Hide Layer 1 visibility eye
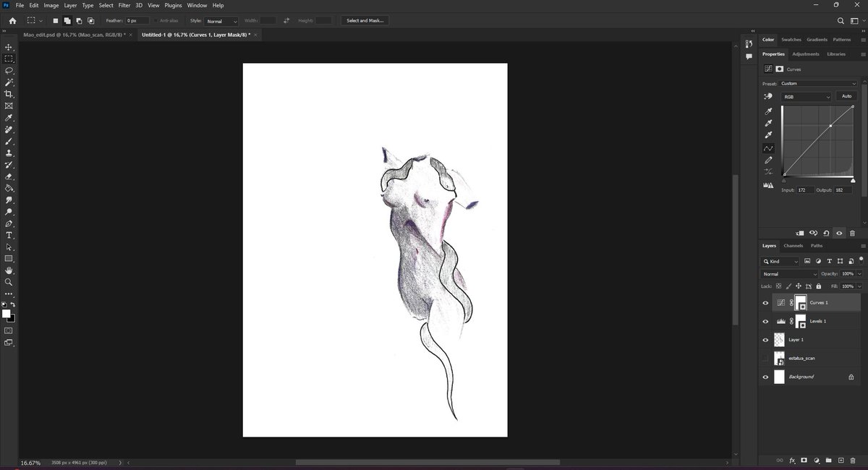 (x=765, y=340)
